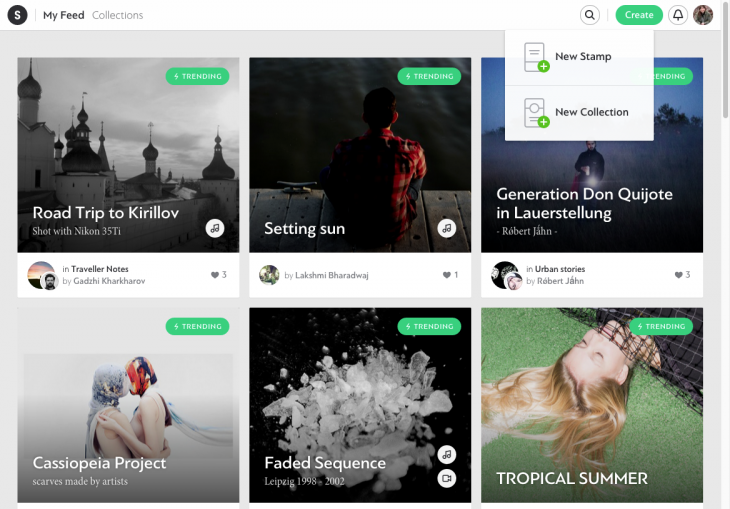Click the New Stamp document icon
The height and width of the screenshot is (509, 730).
tap(536, 57)
